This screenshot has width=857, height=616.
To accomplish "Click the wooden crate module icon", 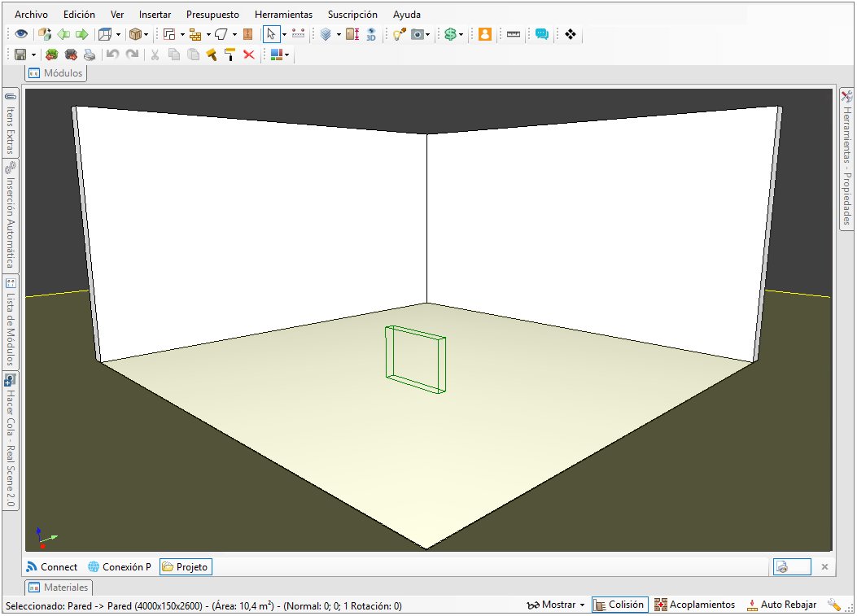I will coord(135,34).
